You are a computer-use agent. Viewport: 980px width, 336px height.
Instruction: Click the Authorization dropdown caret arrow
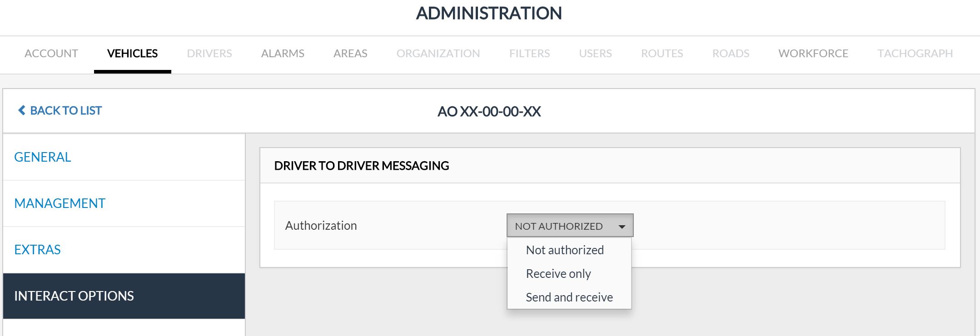[622, 226]
